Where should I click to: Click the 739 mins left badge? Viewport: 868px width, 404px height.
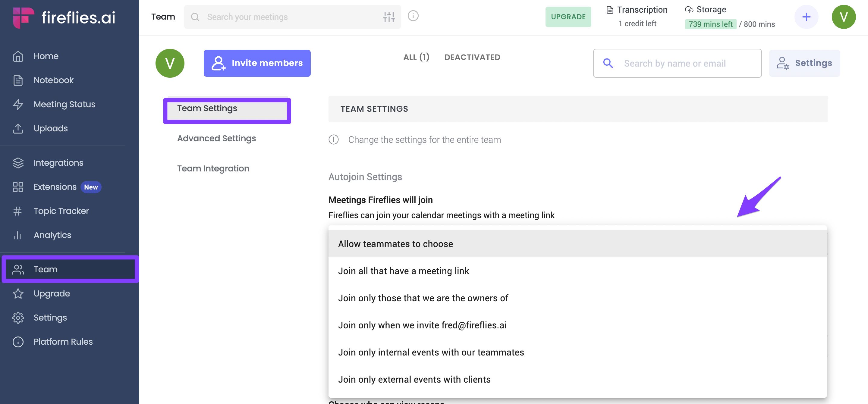[x=710, y=24]
